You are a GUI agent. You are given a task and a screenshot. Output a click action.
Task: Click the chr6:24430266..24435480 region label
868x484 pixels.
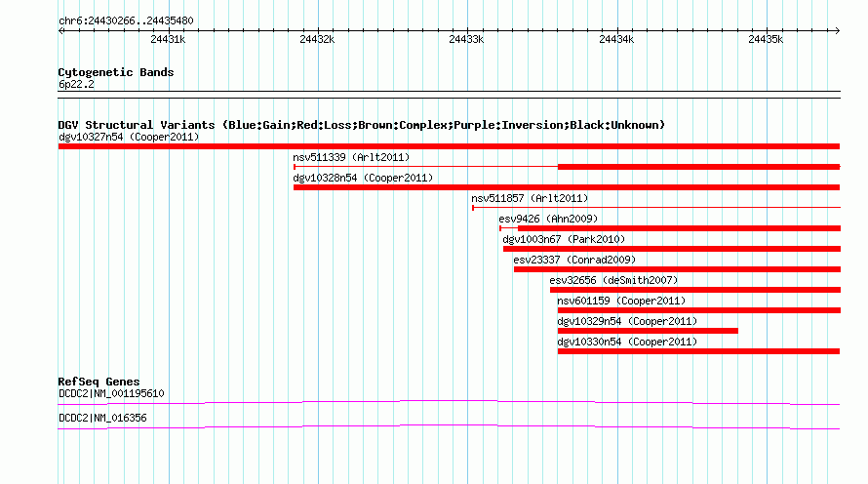[126, 21]
